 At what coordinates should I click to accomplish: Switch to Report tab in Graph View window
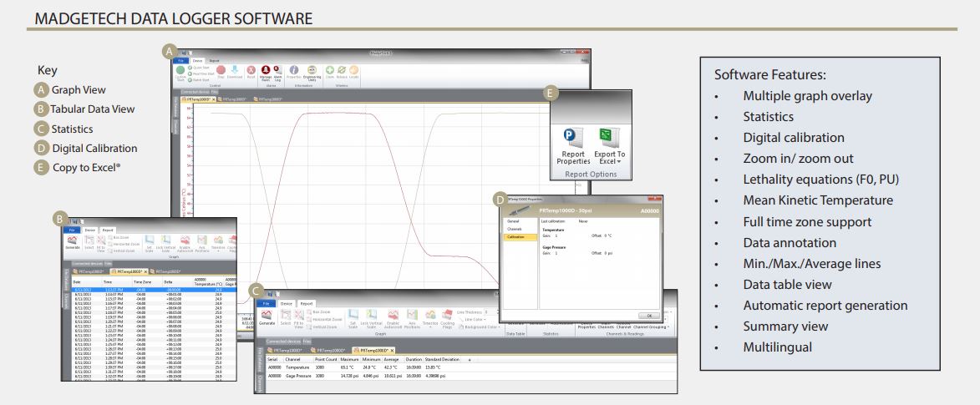(x=215, y=61)
